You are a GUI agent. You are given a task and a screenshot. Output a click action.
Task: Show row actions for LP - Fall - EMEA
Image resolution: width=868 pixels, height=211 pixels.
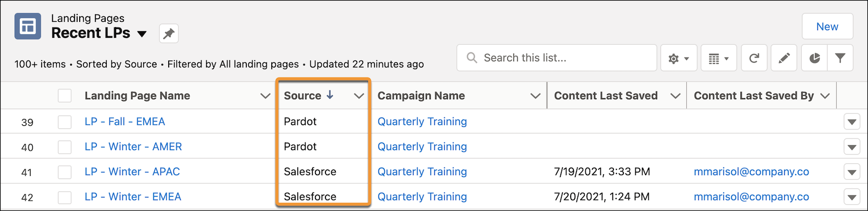(x=852, y=122)
